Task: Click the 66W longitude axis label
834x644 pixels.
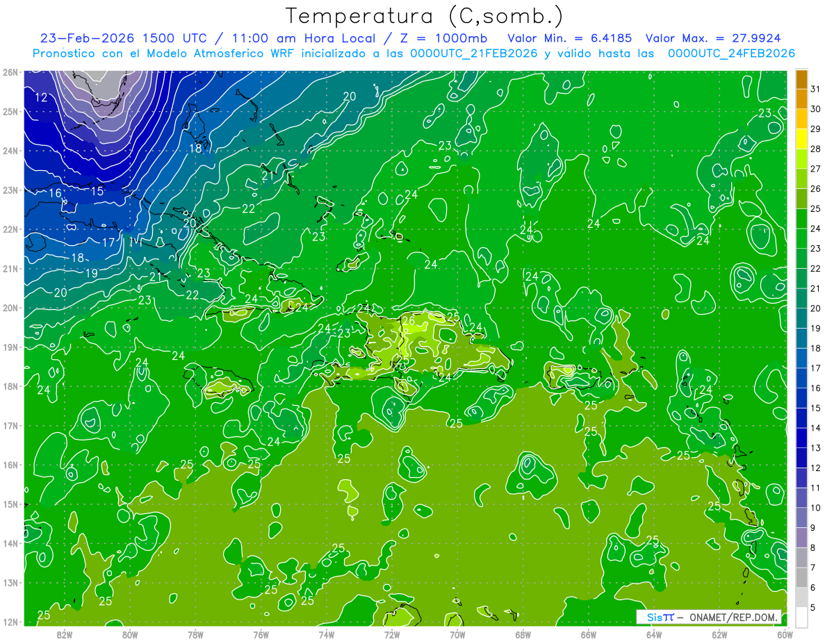Action: (589, 634)
